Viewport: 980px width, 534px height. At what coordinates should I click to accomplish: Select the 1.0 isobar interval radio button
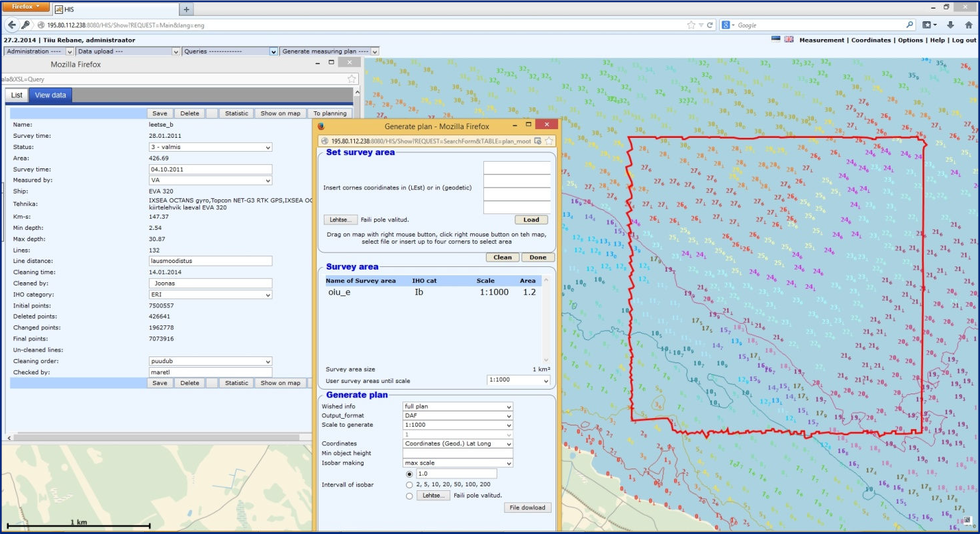[x=409, y=474]
